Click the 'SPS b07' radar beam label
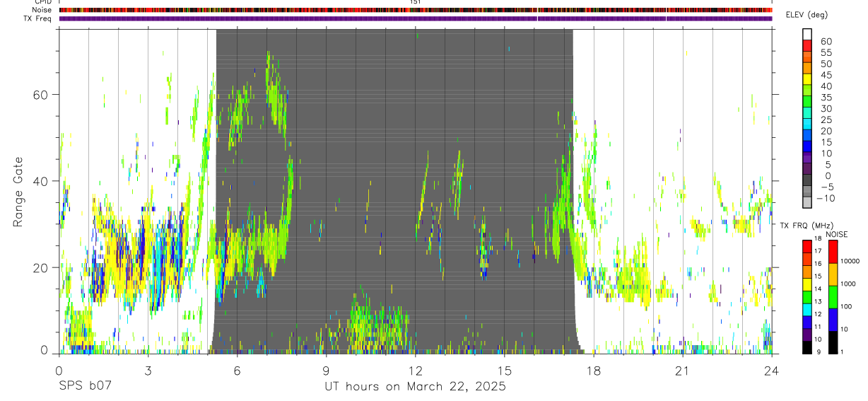 tap(85, 387)
